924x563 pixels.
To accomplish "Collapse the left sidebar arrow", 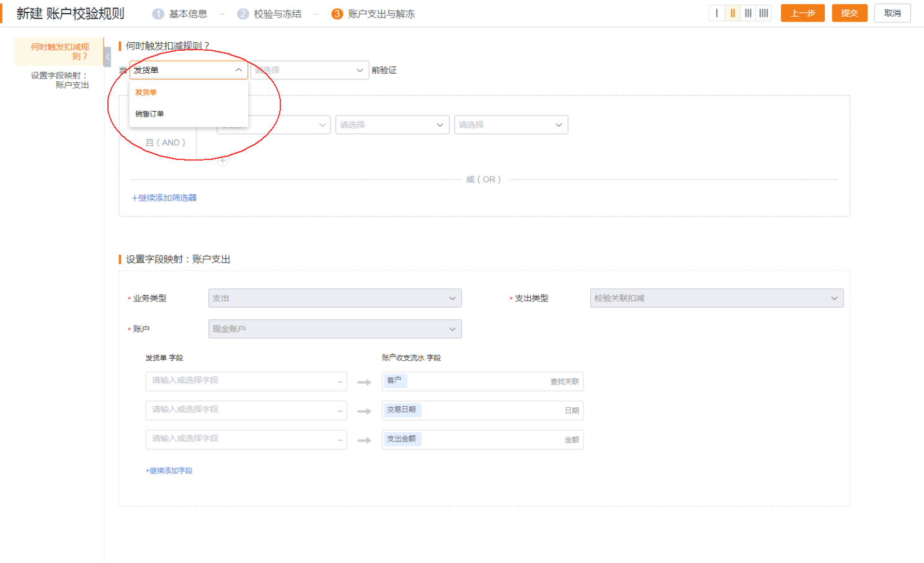I will 107,56.
